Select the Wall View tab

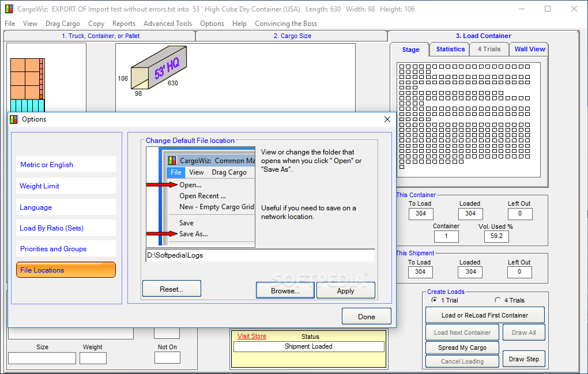pos(530,49)
